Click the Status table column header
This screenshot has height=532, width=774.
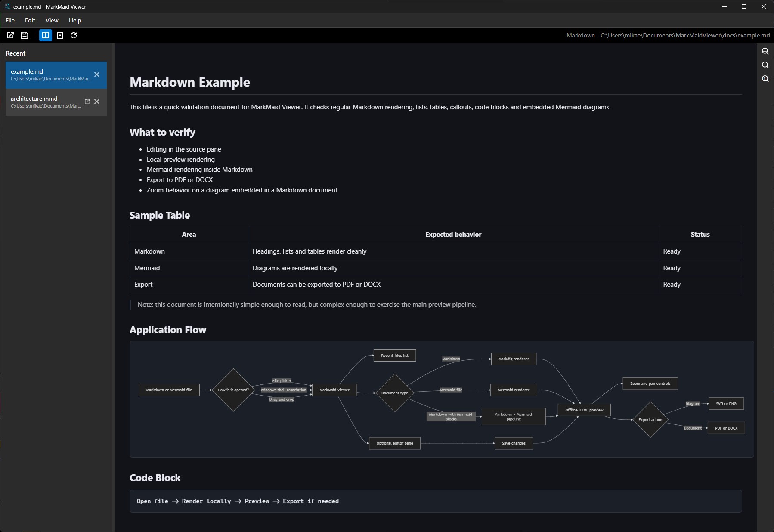(x=700, y=235)
